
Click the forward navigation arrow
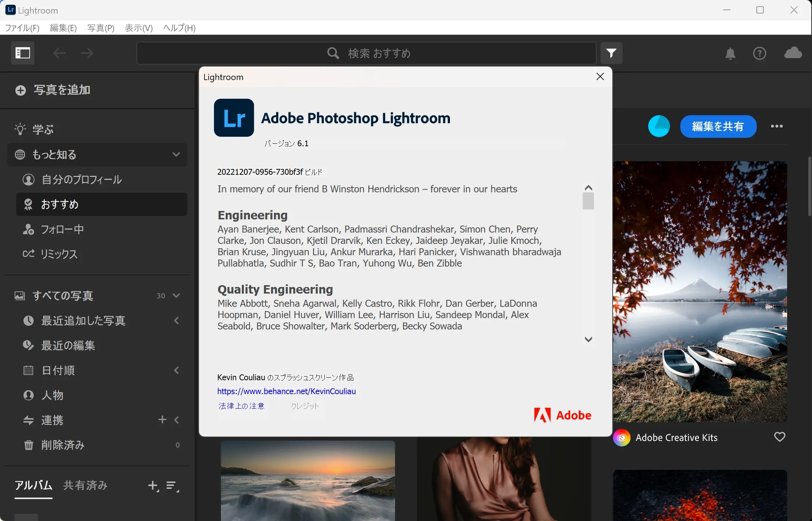point(87,53)
